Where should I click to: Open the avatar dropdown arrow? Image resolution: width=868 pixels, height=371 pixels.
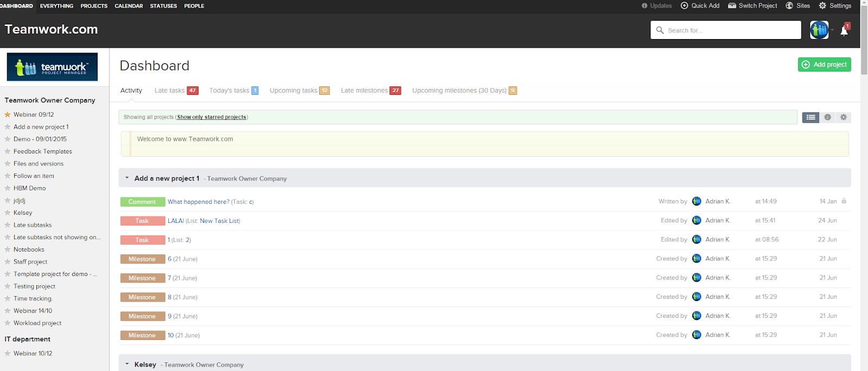click(832, 30)
